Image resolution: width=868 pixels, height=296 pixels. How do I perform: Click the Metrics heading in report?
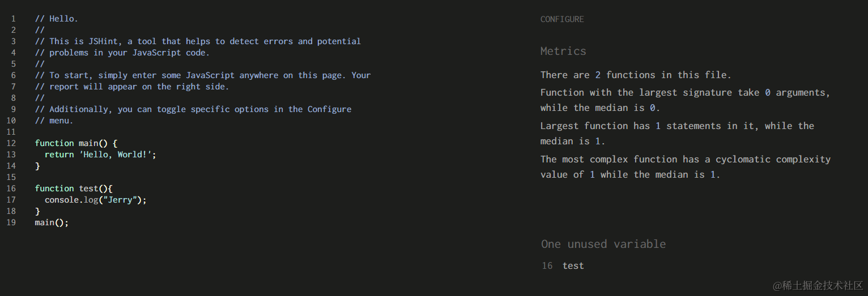[563, 51]
